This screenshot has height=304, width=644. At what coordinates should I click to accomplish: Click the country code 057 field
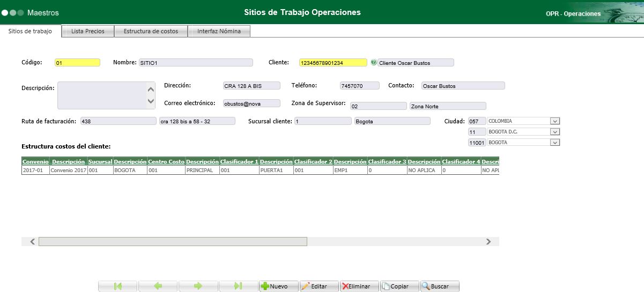click(477, 121)
